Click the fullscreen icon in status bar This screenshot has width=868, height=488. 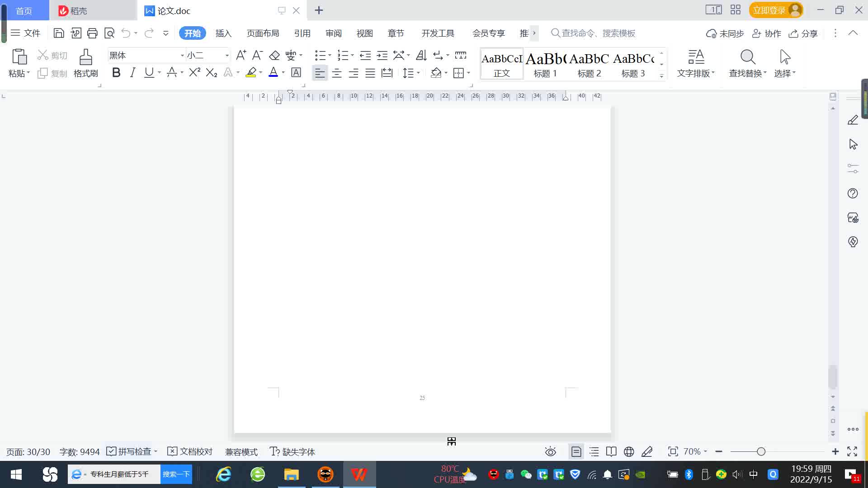click(852, 451)
